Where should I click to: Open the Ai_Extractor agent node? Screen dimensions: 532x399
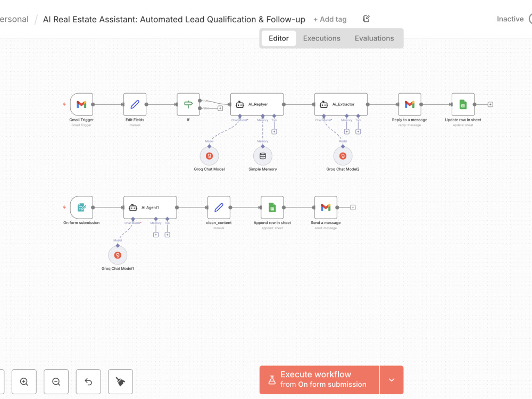click(340, 104)
